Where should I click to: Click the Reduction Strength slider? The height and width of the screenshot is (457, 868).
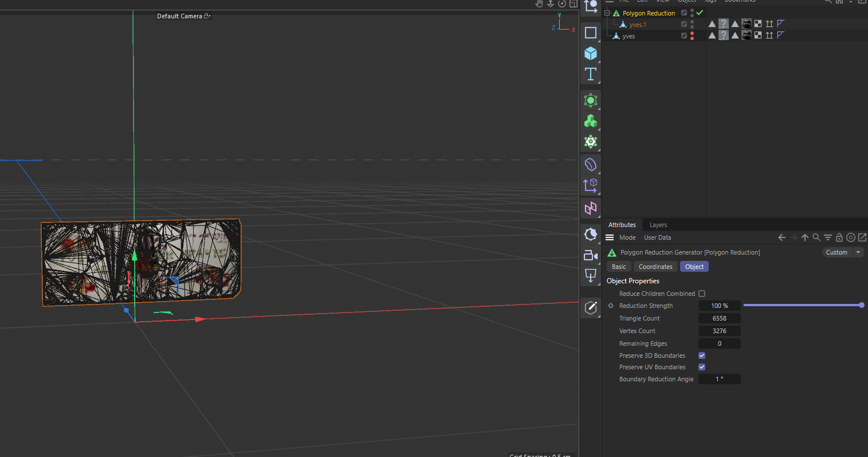802,305
